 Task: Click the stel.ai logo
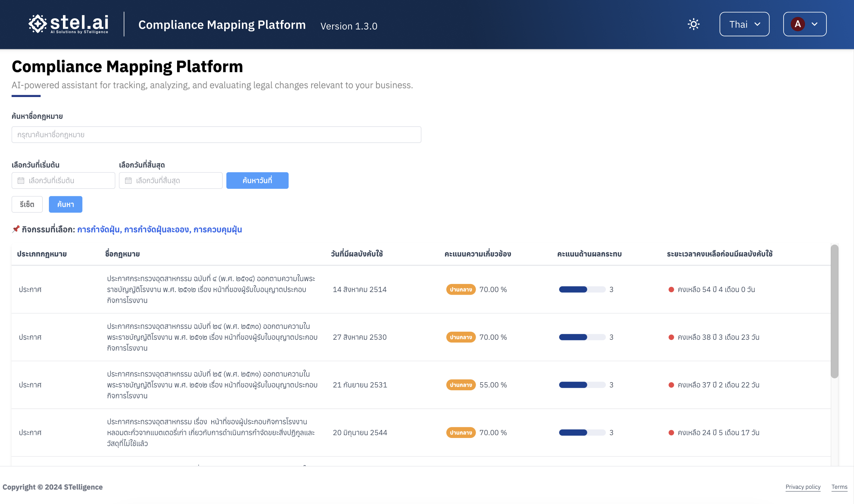pos(68,24)
